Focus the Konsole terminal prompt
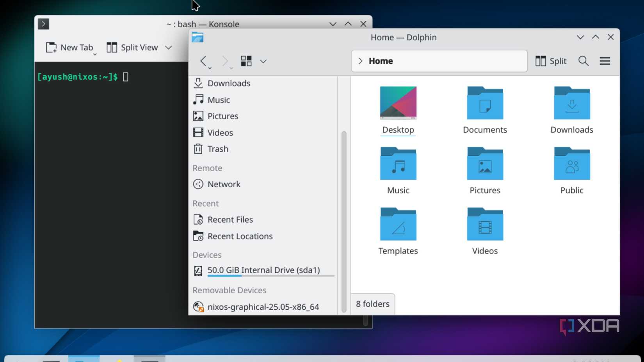The height and width of the screenshot is (362, 644). (x=125, y=77)
